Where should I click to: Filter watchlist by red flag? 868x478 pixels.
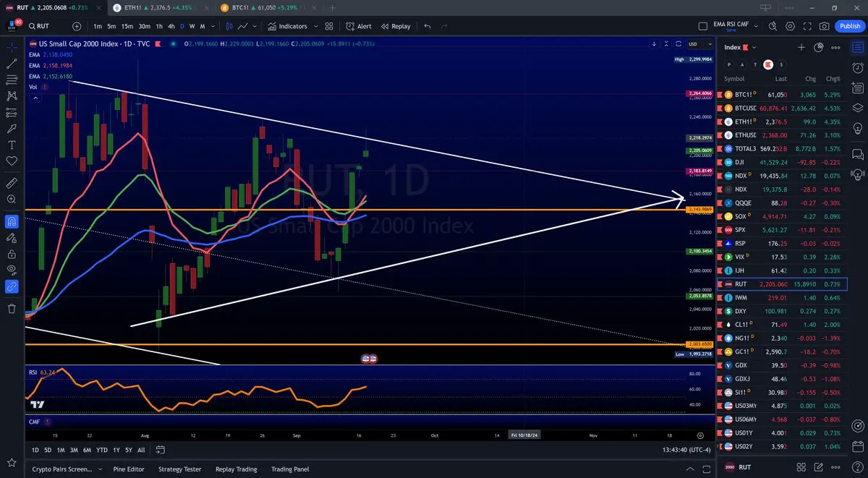point(768,64)
